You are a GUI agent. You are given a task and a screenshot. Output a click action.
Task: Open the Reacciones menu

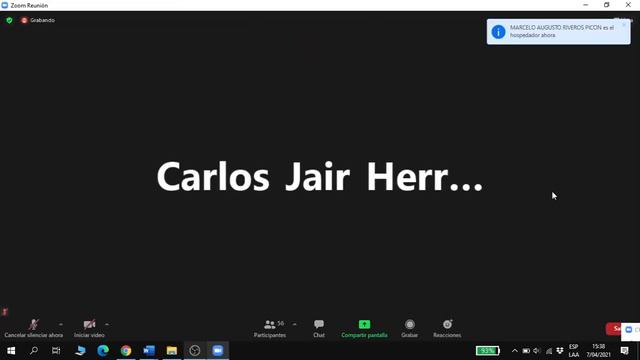(x=447, y=329)
